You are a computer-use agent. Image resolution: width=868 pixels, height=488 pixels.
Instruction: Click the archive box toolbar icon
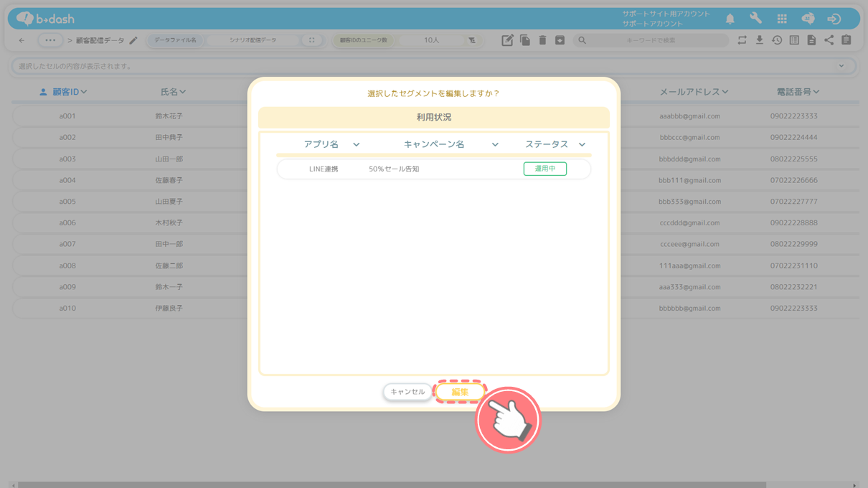coord(560,40)
